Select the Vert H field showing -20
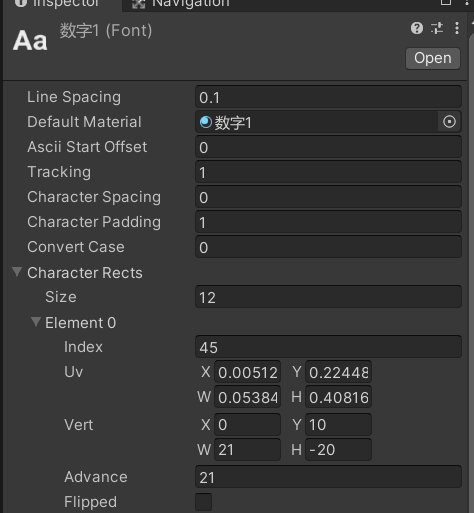 338,449
